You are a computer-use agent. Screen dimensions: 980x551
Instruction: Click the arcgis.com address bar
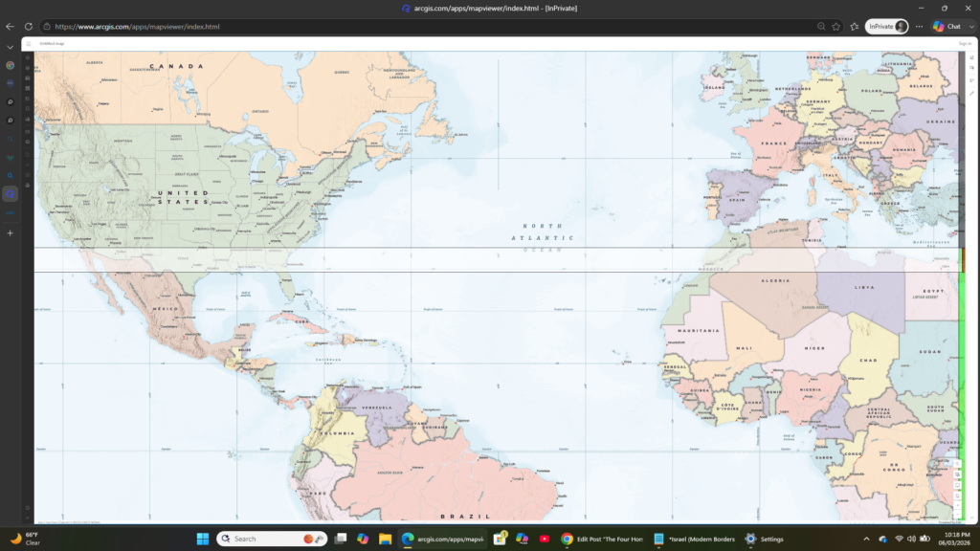pos(432,26)
